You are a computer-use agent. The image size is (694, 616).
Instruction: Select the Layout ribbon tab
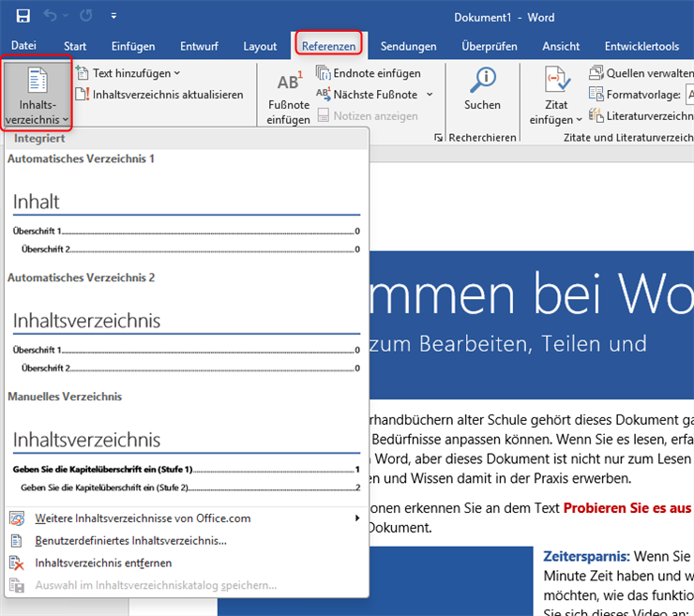tap(260, 46)
